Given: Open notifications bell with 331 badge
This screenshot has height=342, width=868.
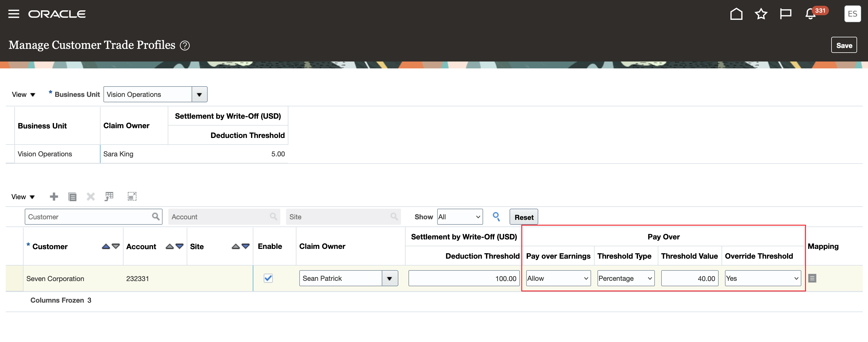Looking at the screenshot, I should point(811,14).
